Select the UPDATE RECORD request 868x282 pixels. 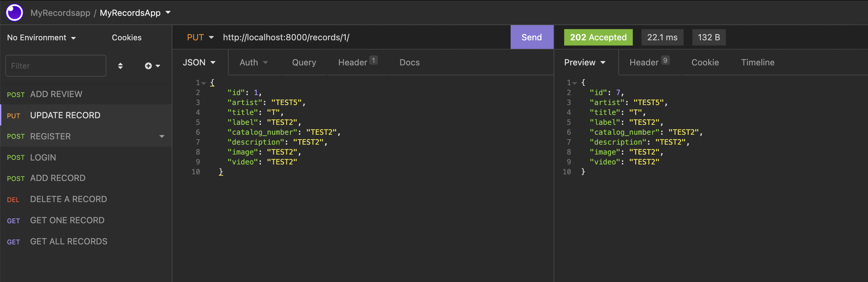(x=86, y=115)
